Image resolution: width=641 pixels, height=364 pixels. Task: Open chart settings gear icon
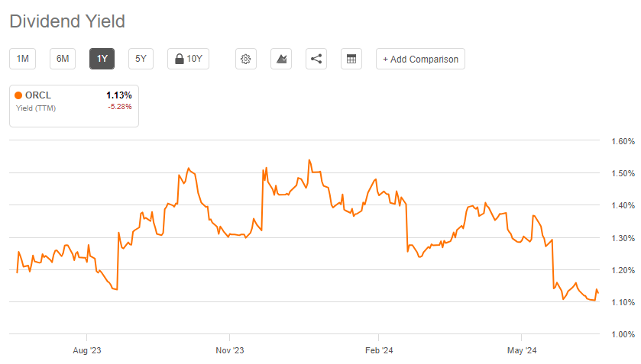point(246,59)
